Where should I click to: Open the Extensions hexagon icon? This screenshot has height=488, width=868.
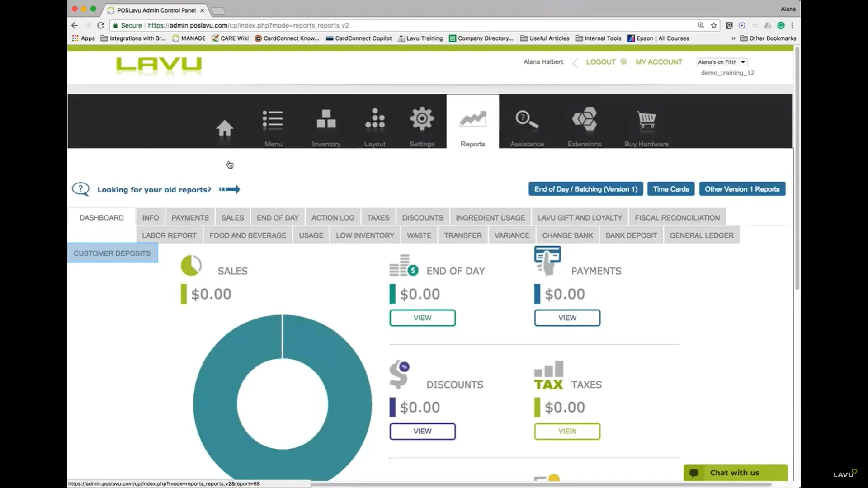point(585,119)
